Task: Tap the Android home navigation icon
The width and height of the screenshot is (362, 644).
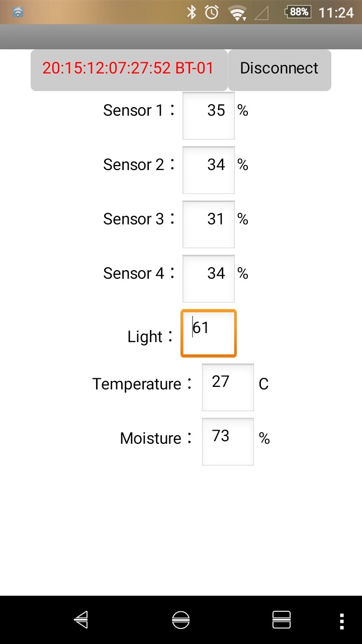Action: coord(181,620)
